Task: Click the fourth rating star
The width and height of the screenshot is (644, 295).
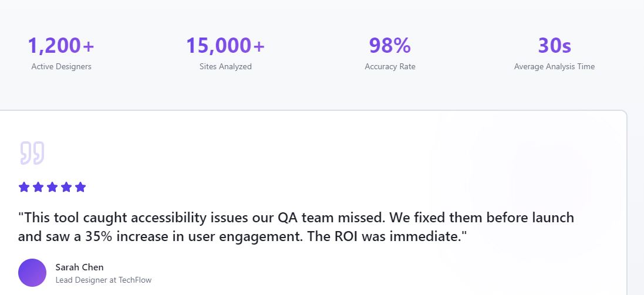Action: [66, 187]
